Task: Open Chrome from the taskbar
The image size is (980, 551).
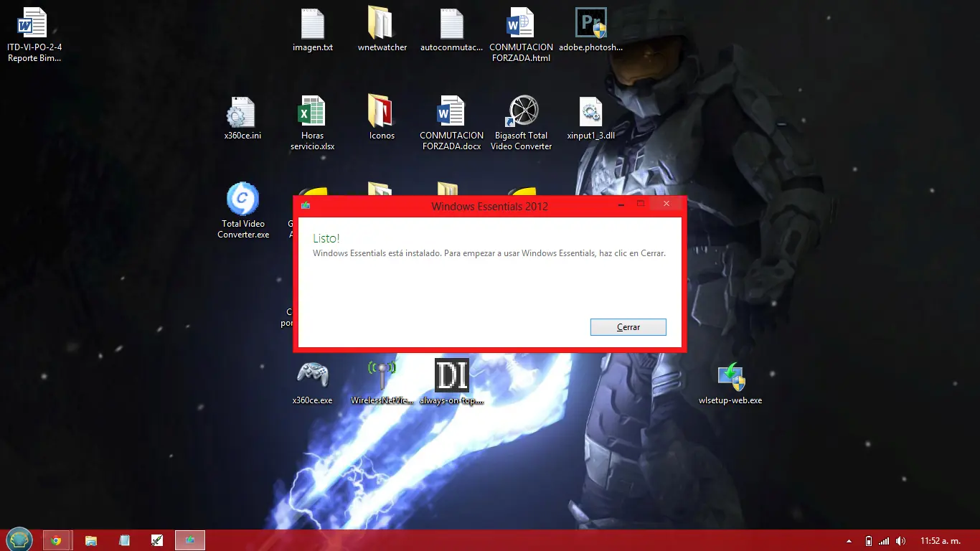Action: (x=56, y=540)
